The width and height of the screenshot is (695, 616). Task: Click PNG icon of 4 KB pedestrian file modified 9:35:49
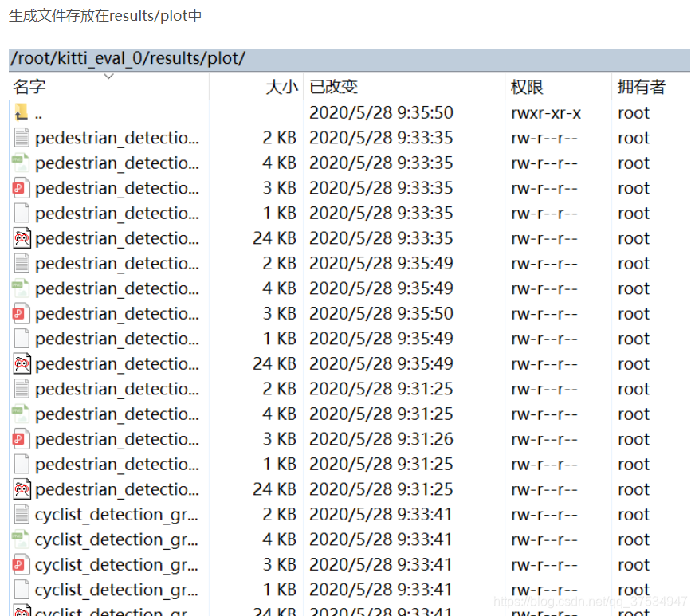(x=21, y=288)
